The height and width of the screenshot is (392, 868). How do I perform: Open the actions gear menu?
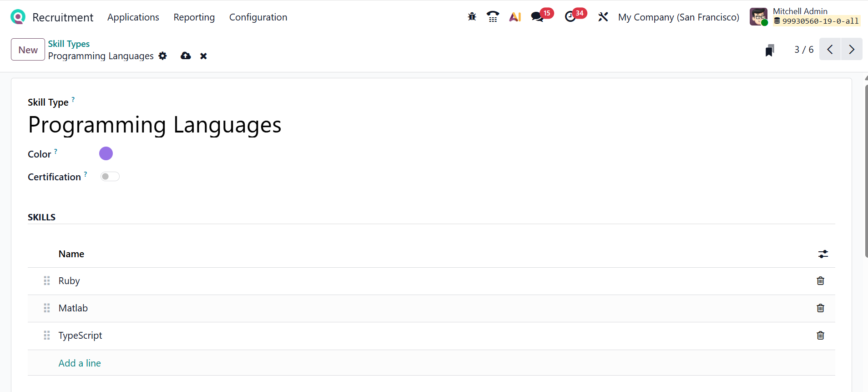(x=163, y=56)
